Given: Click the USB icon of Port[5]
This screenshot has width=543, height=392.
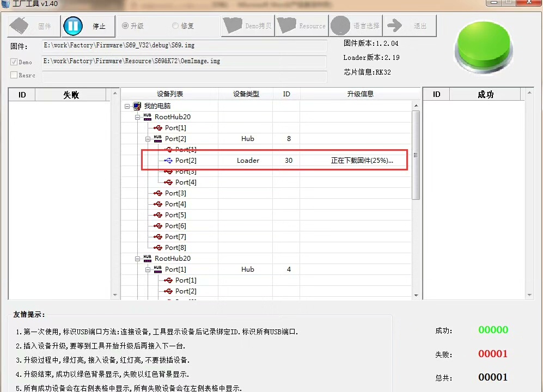Looking at the screenshot, I should [158, 215].
